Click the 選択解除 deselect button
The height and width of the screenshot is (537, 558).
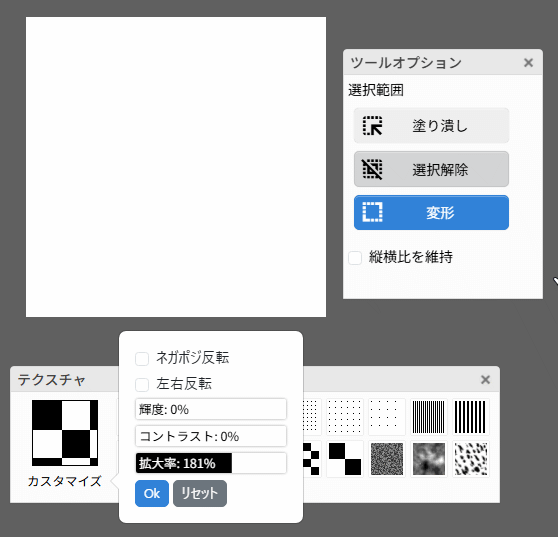[431, 169]
